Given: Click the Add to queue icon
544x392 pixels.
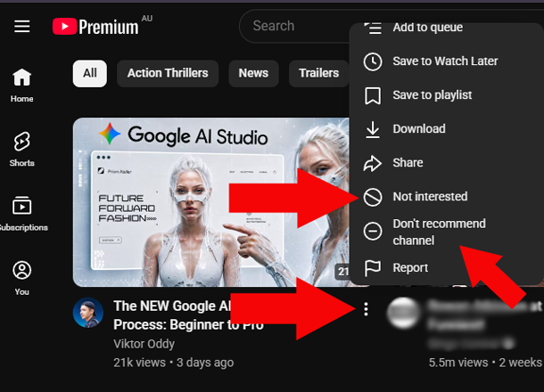Looking at the screenshot, I should pos(373,28).
